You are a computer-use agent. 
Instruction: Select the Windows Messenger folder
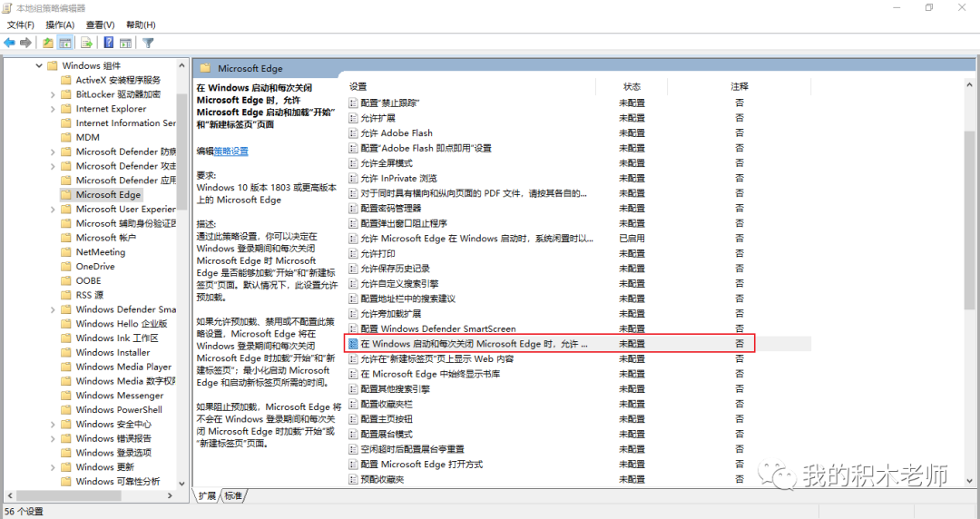tap(120, 396)
